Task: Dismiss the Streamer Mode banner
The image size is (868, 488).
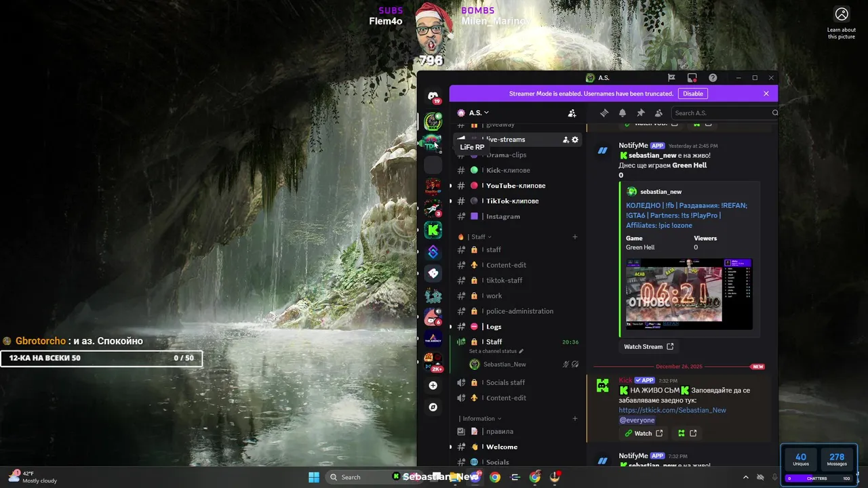Action: pyautogui.click(x=766, y=94)
